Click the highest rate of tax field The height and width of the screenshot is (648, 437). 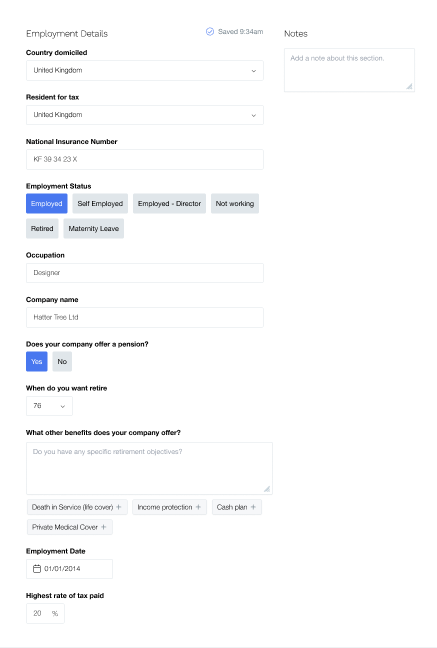click(x=45, y=613)
